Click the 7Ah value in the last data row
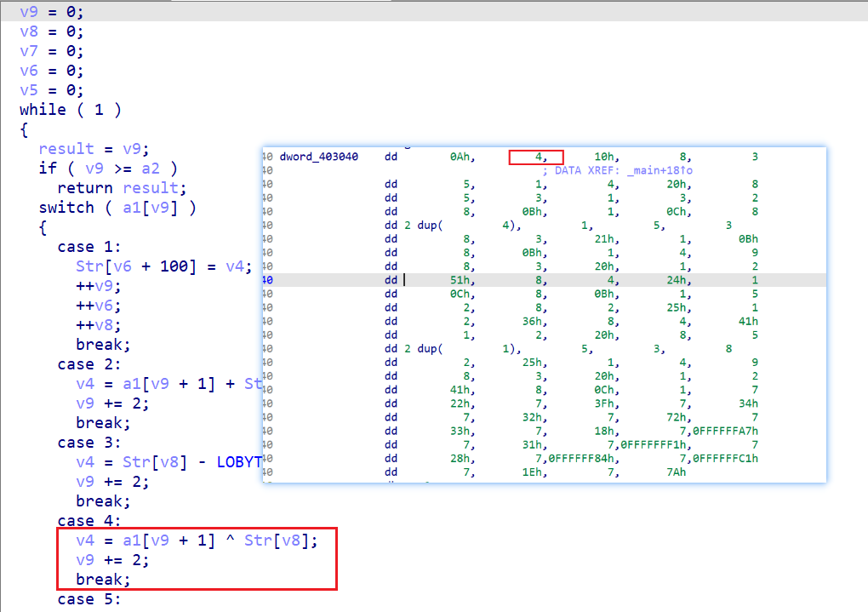The width and height of the screenshot is (868, 612). pyautogui.click(x=676, y=472)
